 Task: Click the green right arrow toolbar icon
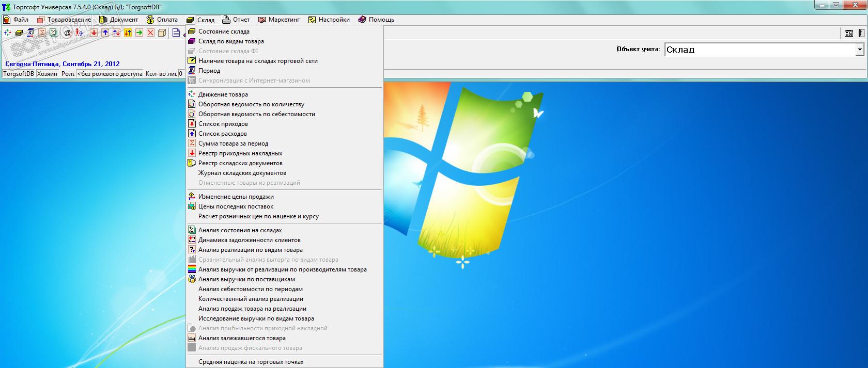coord(139,33)
